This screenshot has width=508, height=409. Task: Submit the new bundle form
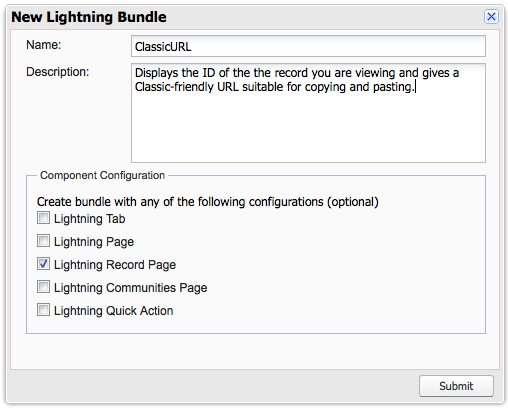456,386
